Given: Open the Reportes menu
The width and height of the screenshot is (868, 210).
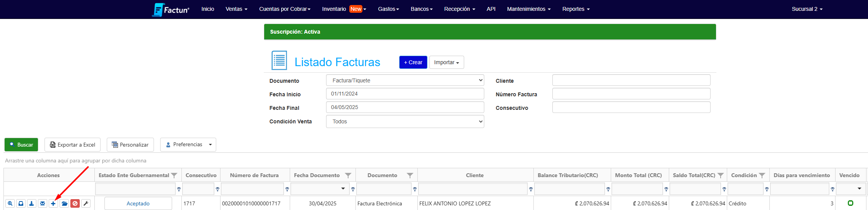Looking at the screenshot, I should tap(576, 9).
